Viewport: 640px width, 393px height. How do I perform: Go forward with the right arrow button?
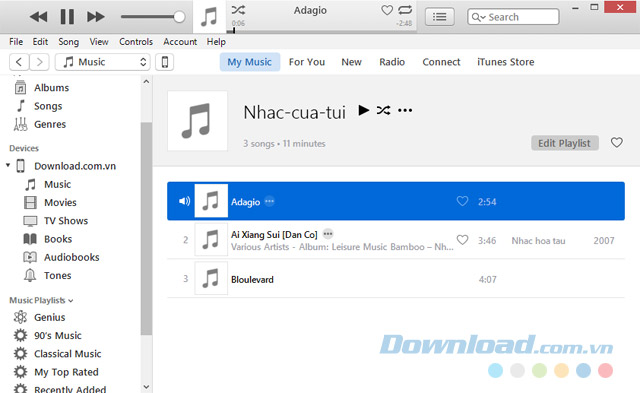point(39,62)
